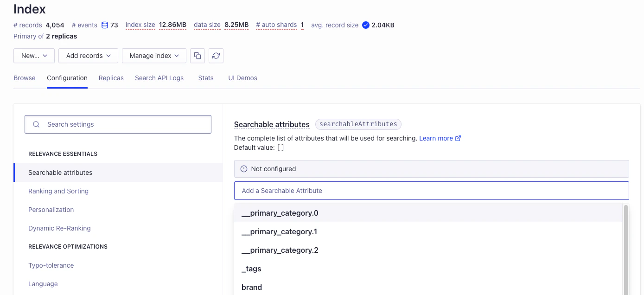644x295 pixels.
Task: Open the New... dropdown
Action: (x=34, y=55)
